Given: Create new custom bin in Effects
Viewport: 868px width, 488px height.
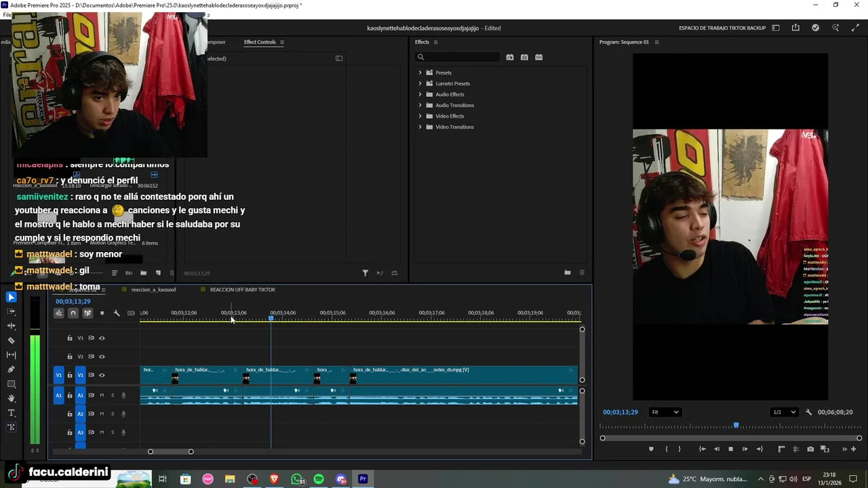Looking at the screenshot, I should [567, 272].
